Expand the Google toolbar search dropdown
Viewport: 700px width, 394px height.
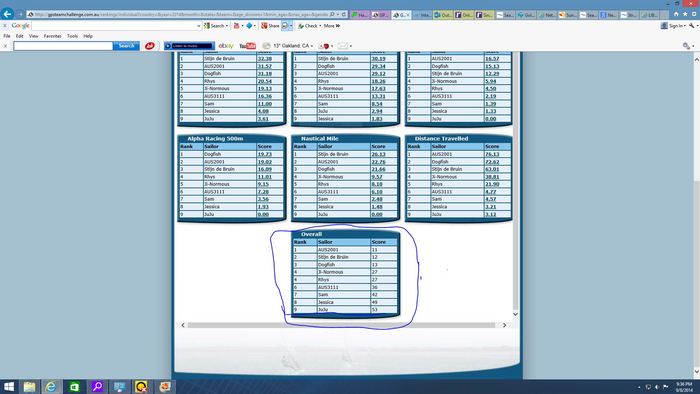click(x=199, y=26)
